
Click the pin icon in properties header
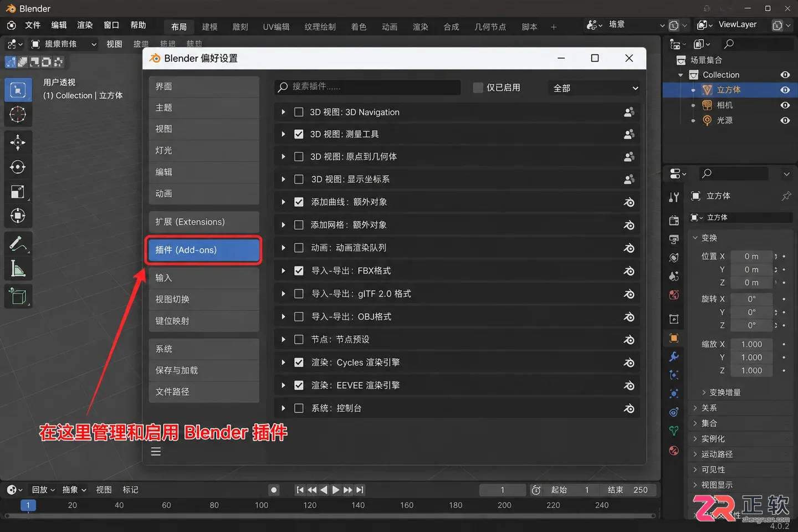pyautogui.click(x=786, y=196)
